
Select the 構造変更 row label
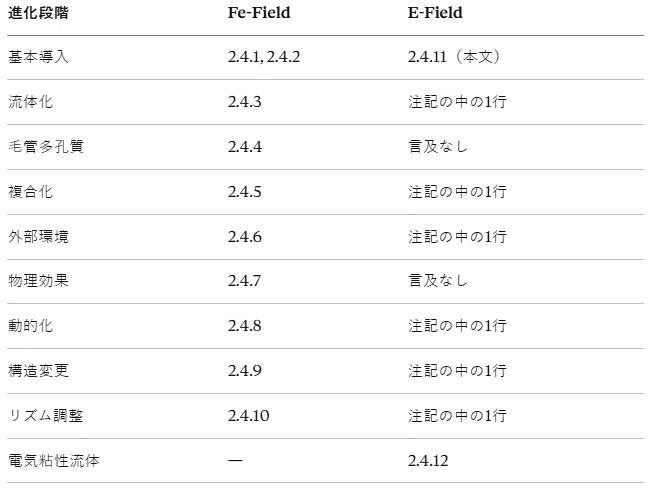click(38, 371)
